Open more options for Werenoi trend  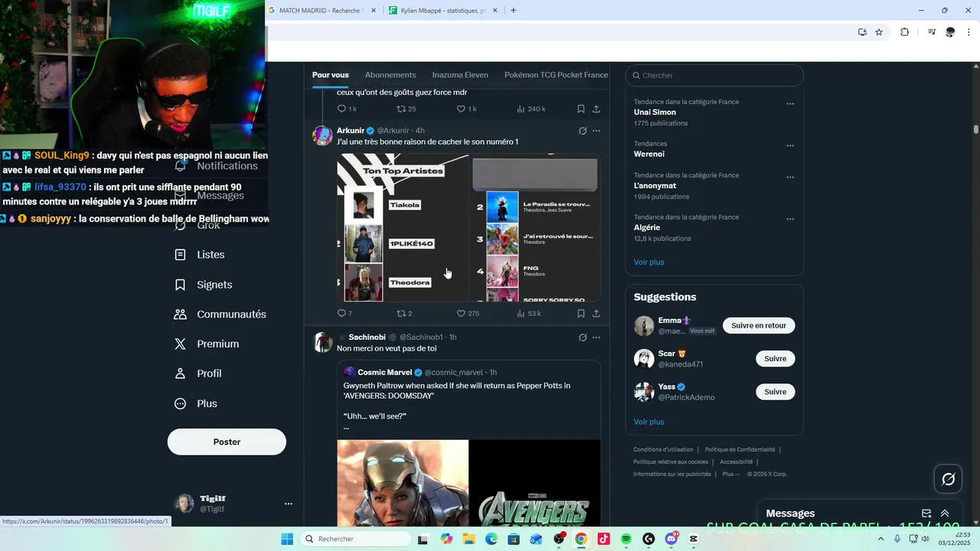790,145
